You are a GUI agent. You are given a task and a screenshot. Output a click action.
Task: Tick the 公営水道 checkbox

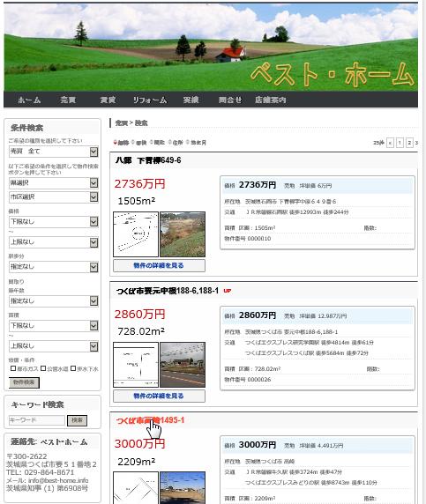pos(43,368)
